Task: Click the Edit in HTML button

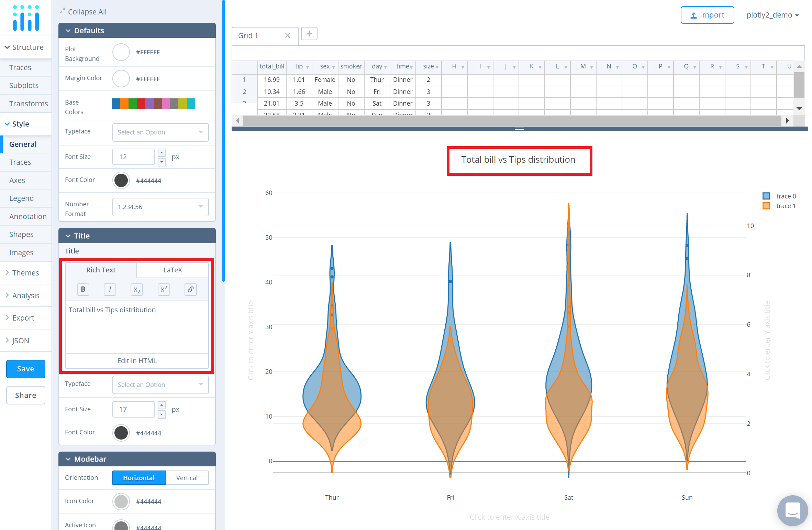Action: point(136,360)
